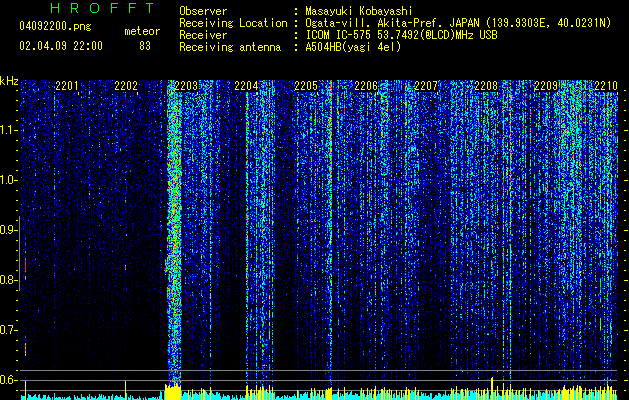Click the 2201 time marker

(x=67, y=86)
